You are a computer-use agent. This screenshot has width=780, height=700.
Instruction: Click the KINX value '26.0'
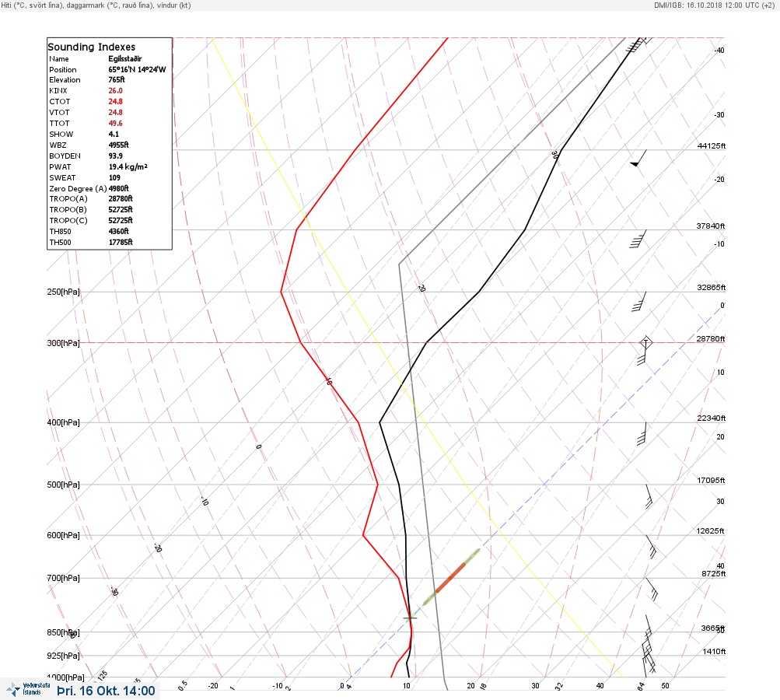point(115,90)
